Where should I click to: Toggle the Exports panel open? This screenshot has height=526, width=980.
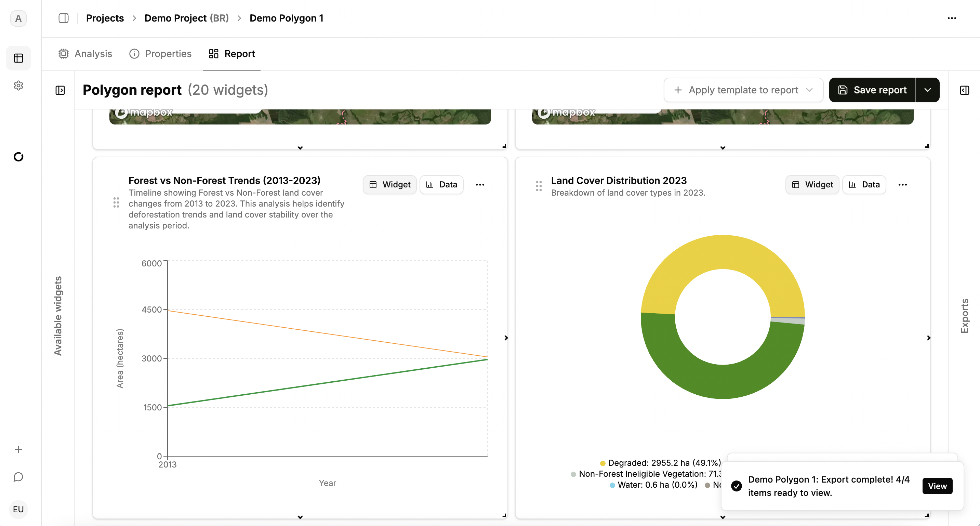pyautogui.click(x=964, y=90)
